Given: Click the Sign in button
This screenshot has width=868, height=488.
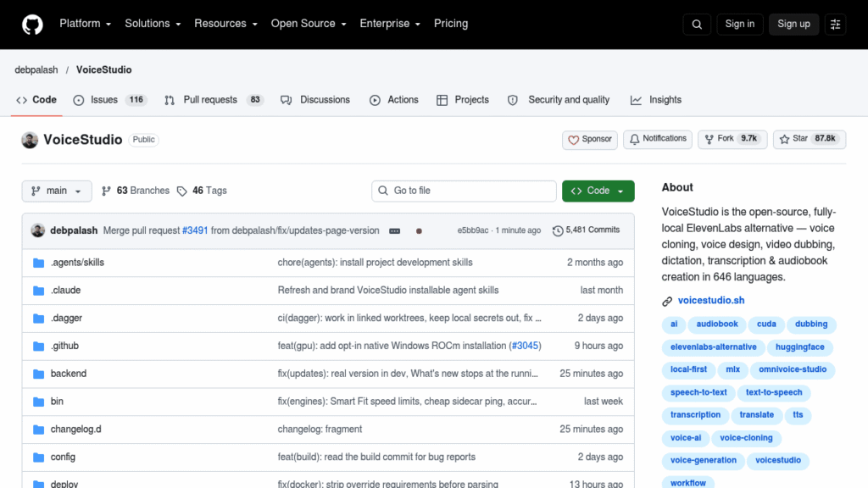Looking at the screenshot, I should click(x=739, y=25).
